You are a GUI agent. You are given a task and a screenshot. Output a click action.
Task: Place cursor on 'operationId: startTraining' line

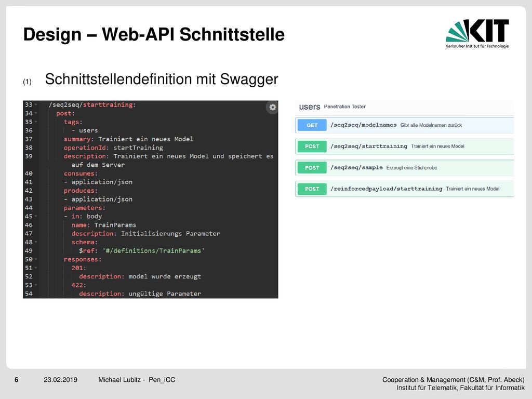pos(113,148)
